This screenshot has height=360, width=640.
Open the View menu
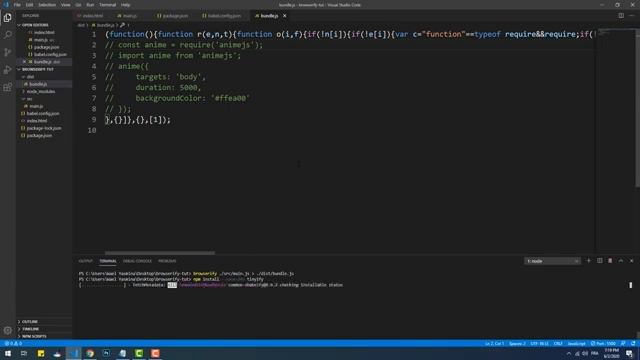[x=65, y=5]
